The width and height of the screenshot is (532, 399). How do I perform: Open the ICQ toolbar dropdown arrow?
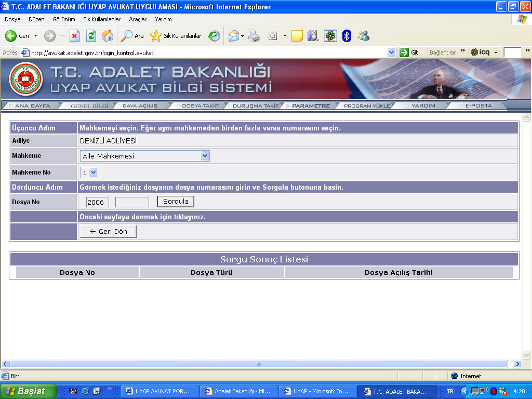pyautogui.click(x=496, y=52)
